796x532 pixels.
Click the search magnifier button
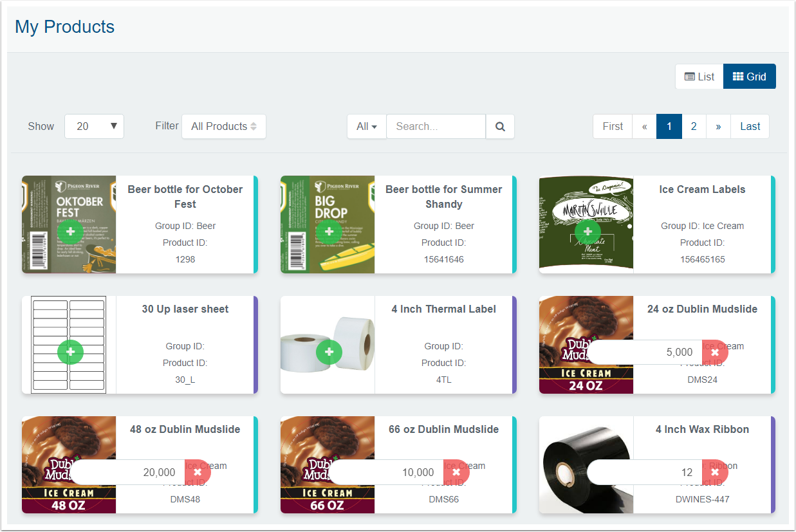click(500, 127)
